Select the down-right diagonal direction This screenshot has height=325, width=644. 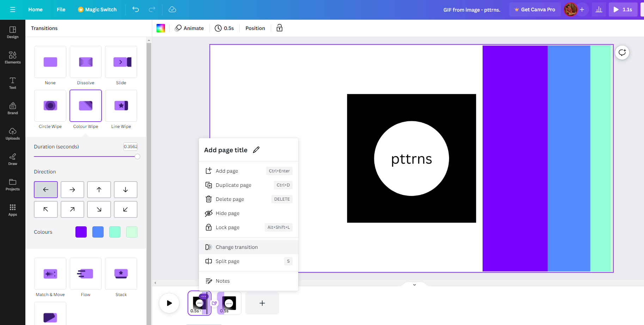coord(99,209)
